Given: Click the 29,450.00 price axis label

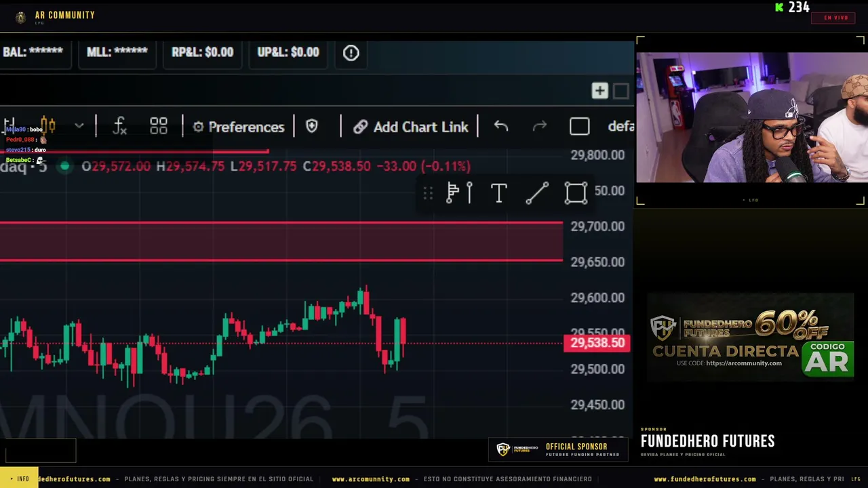Looking at the screenshot, I should point(597,405).
